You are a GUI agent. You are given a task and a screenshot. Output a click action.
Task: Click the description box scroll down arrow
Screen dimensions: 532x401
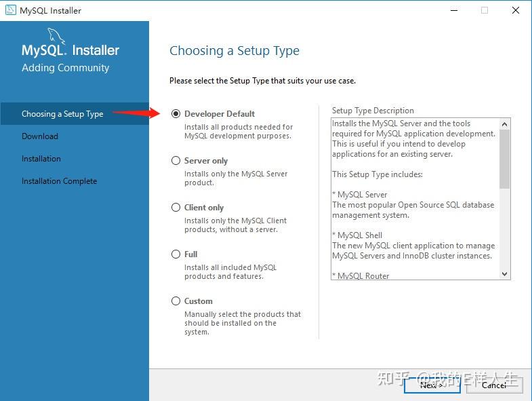(504, 274)
